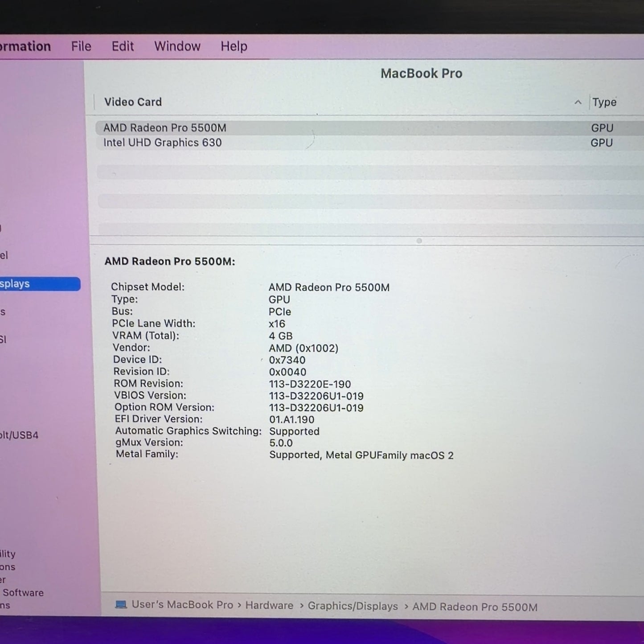Click EFI Driver Version value 01.A1.190
The width and height of the screenshot is (644, 644).
(x=291, y=420)
